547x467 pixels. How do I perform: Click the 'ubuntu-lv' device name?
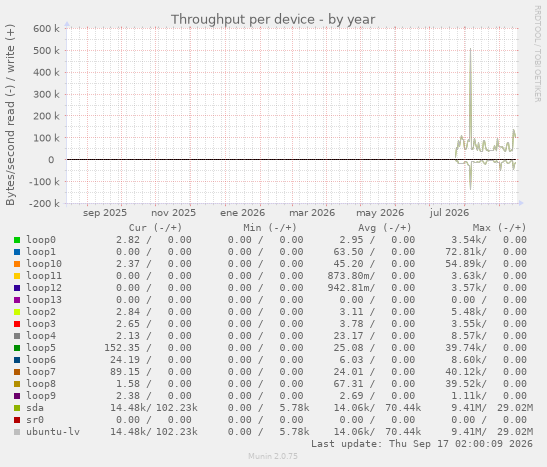(53, 432)
